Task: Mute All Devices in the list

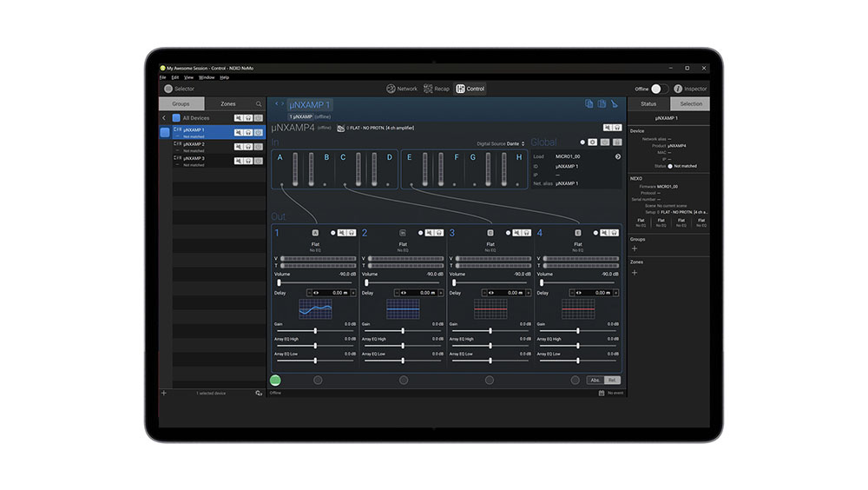Action: tap(238, 118)
